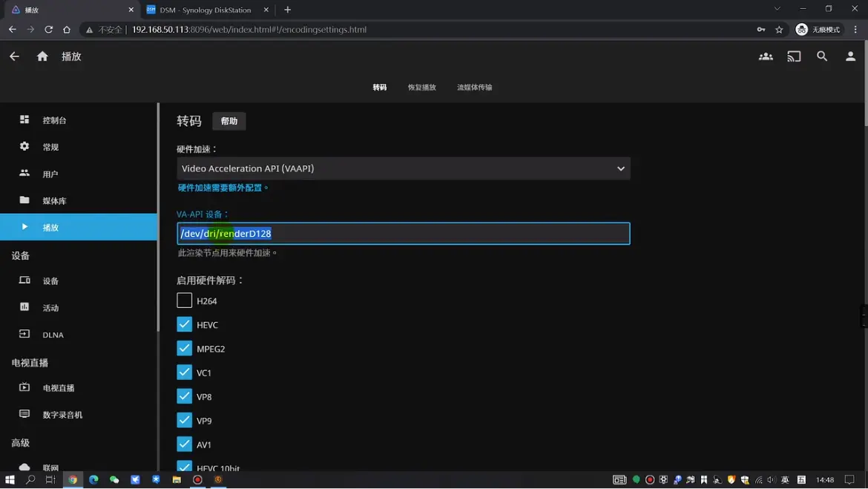Open the search magnifier icon

click(822, 56)
